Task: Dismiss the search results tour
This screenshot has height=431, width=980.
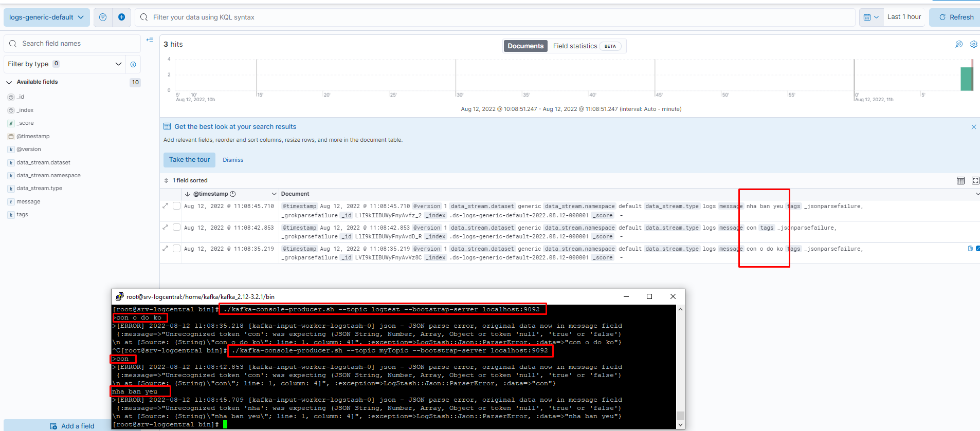Action: point(233,160)
